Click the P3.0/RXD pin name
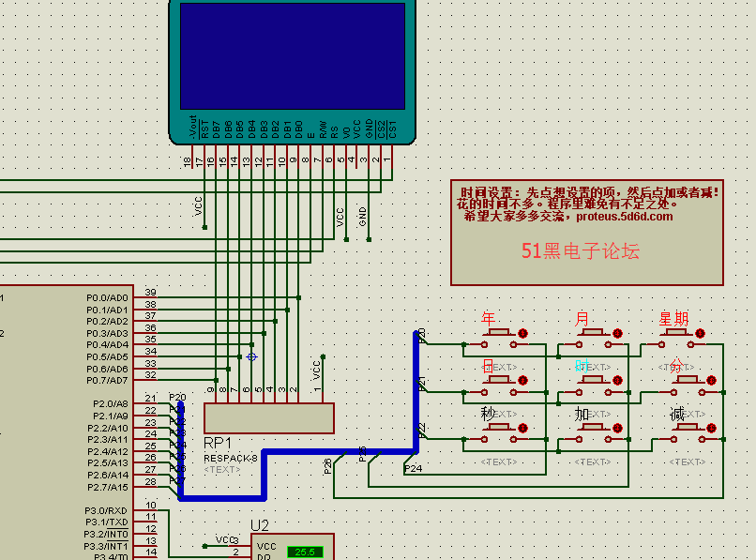Screen dimensions: 756x560 [x=106, y=510]
